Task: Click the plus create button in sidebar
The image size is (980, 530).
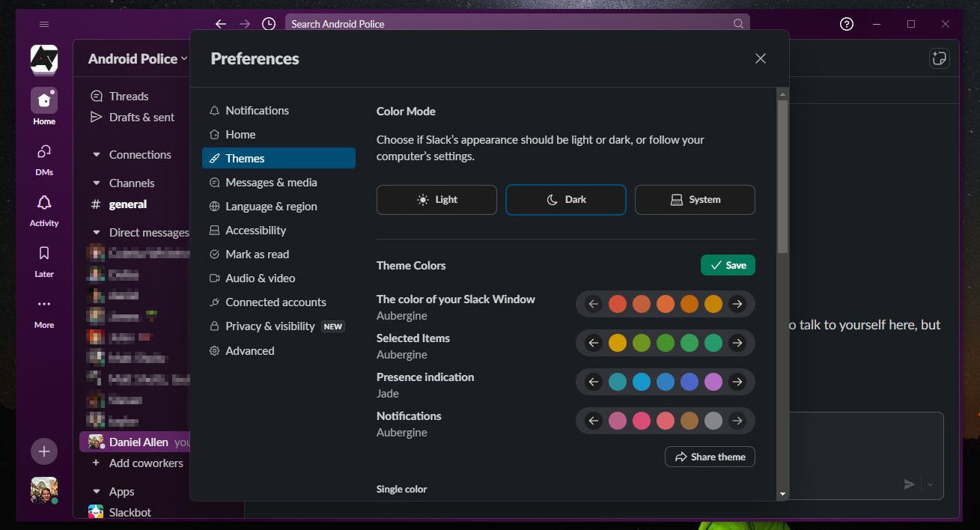Action: (x=44, y=451)
